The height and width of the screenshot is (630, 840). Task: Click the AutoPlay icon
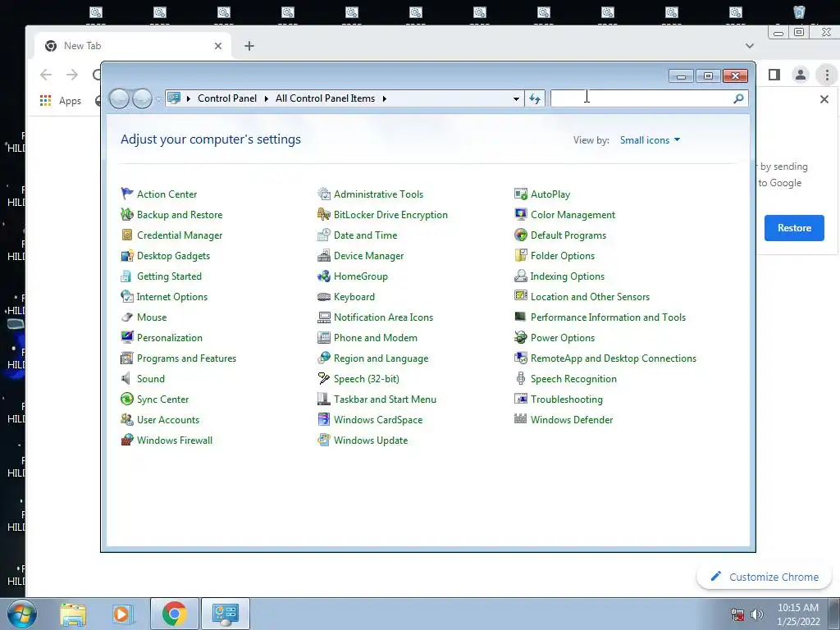[x=521, y=194]
